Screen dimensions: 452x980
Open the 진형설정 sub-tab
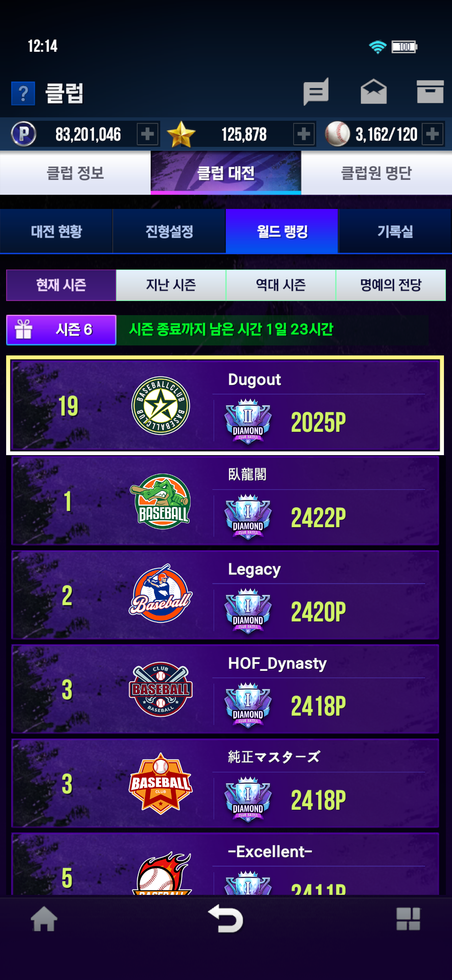(169, 231)
